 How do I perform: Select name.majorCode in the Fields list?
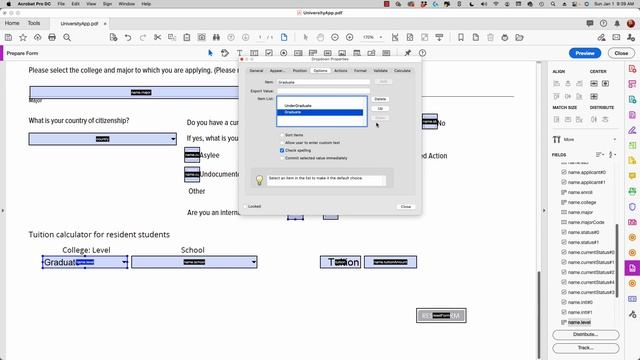(586, 222)
